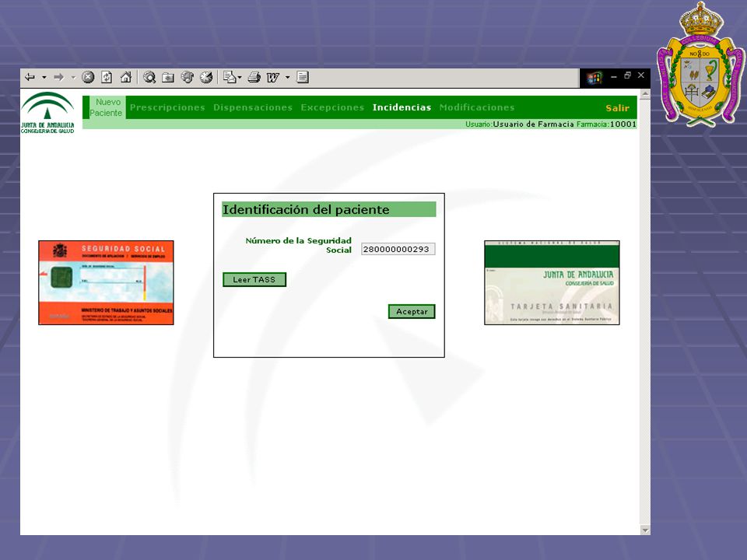Click the Mail toolbar icon
The height and width of the screenshot is (560, 747).
tap(230, 77)
